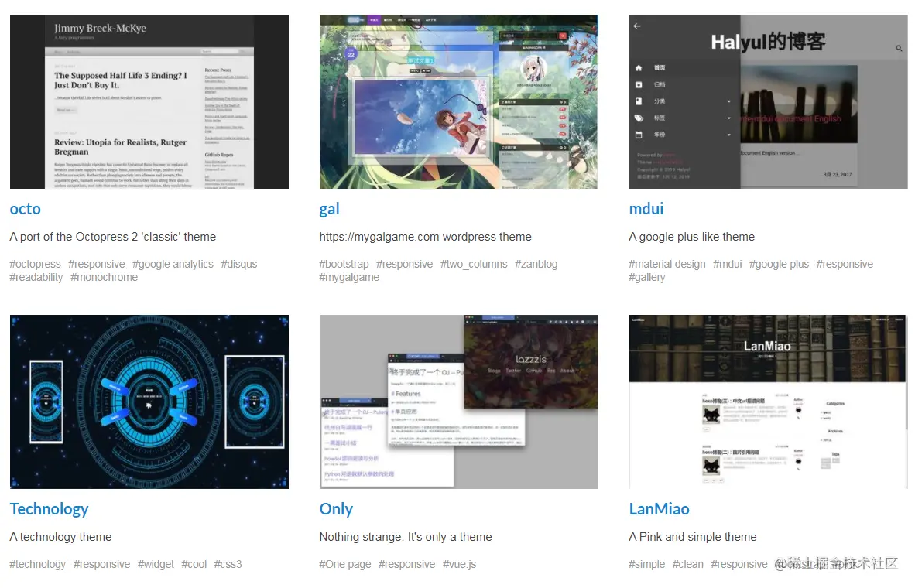Filter by the #clean tag

pyautogui.click(x=687, y=565)
